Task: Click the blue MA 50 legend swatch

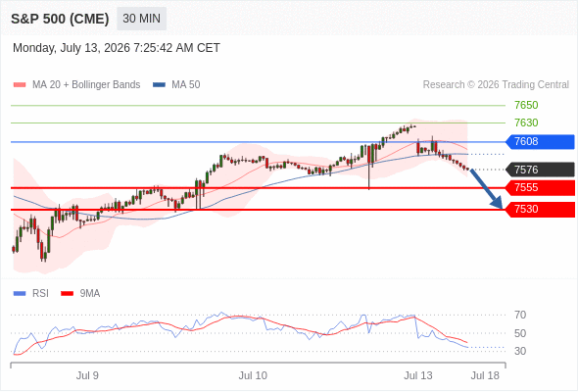Action: click(x=159, y=85)
